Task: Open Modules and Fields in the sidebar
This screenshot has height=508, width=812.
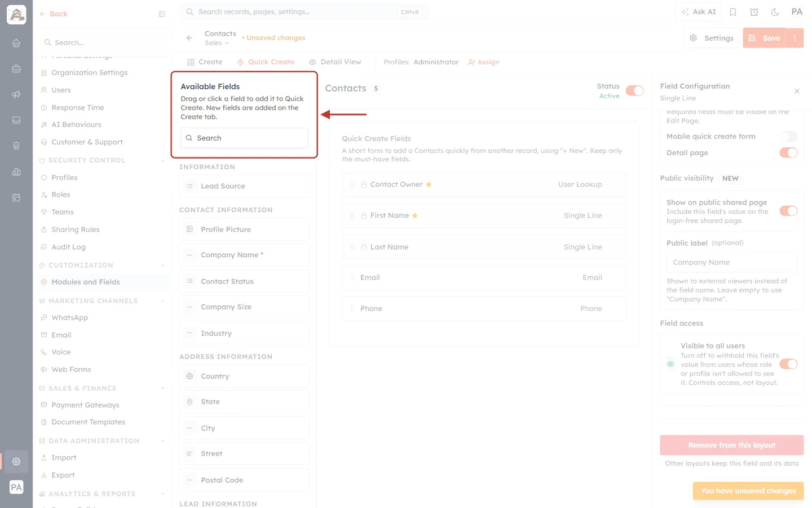Action: point(86,282)
